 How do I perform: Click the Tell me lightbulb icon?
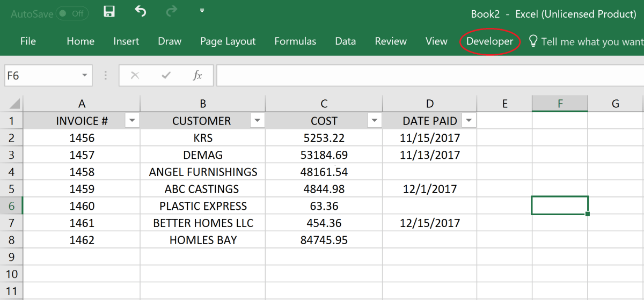pos(533,41)
